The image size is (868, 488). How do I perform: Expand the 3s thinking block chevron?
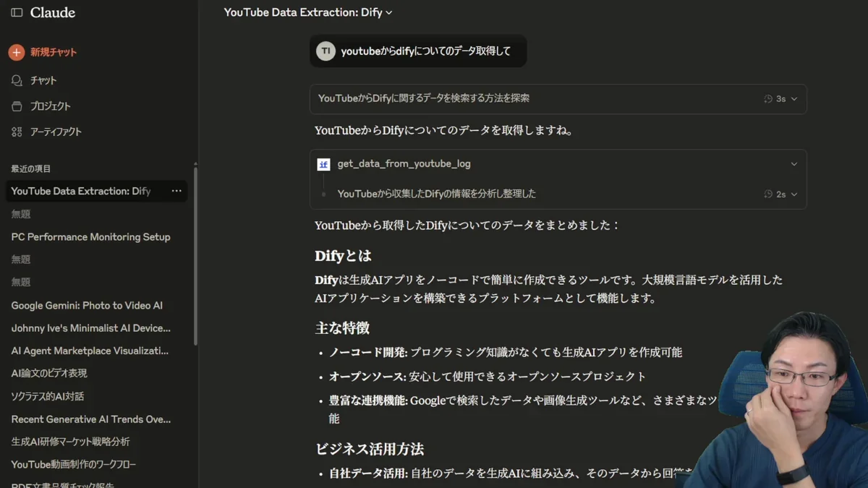click(x=794, y=99)
